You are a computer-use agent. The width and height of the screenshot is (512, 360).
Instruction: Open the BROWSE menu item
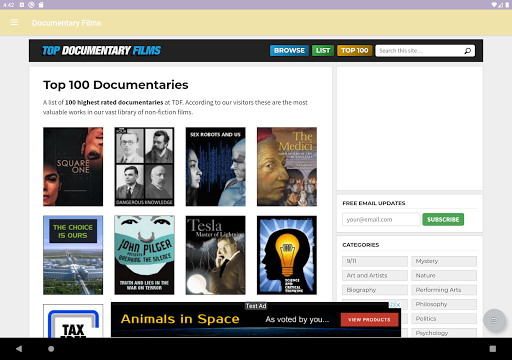click(x=289, y=51)
